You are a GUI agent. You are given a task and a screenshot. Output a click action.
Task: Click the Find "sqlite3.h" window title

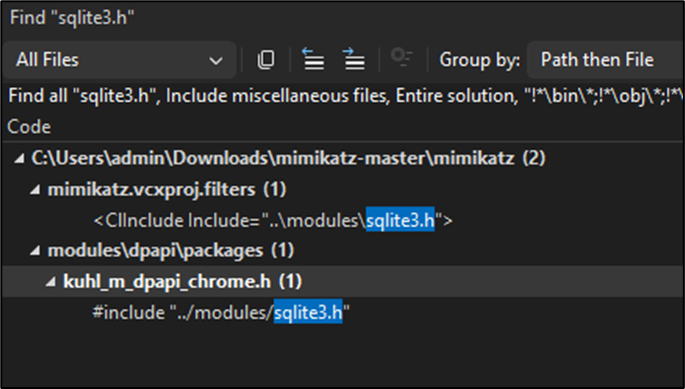click(x=72, y=18)
